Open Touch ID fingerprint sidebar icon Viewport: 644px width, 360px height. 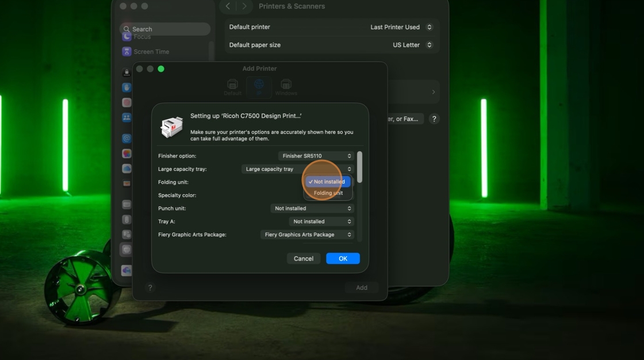click(126, 102)
